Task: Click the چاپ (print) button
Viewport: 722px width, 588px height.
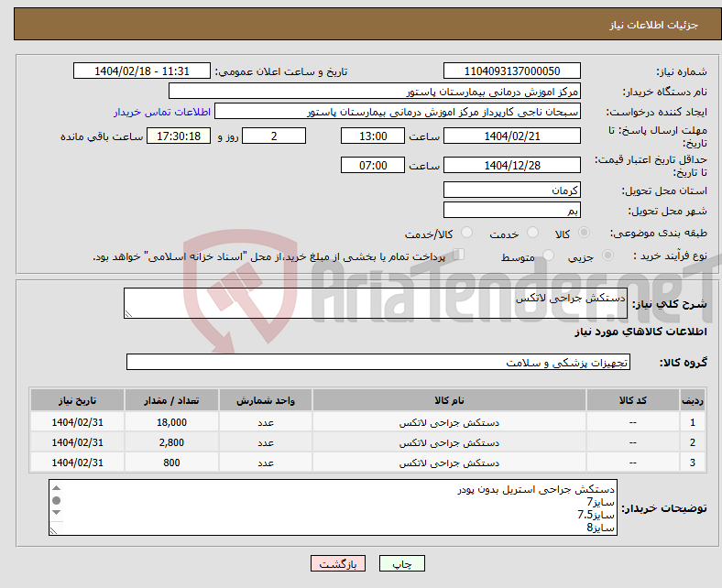Action: click(401, 563)
